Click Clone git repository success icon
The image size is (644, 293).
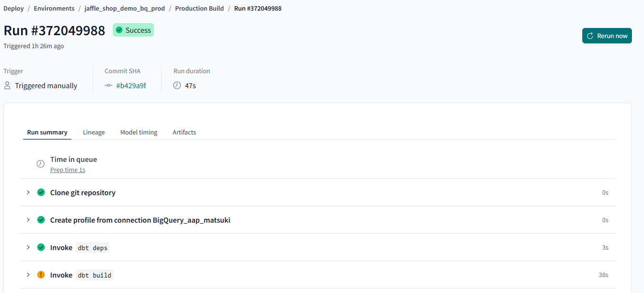point(41,192)
